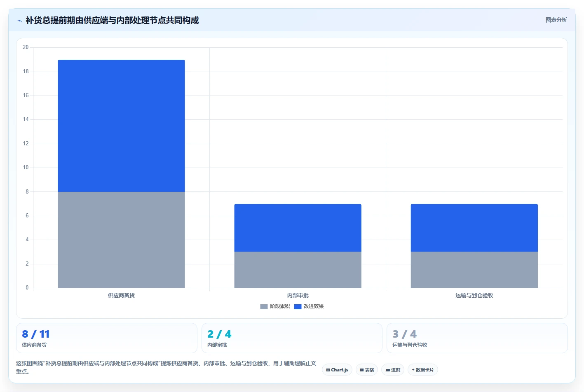Select the 进度 tag
Screen dimensions: 584x392
(x=393, y=370)
